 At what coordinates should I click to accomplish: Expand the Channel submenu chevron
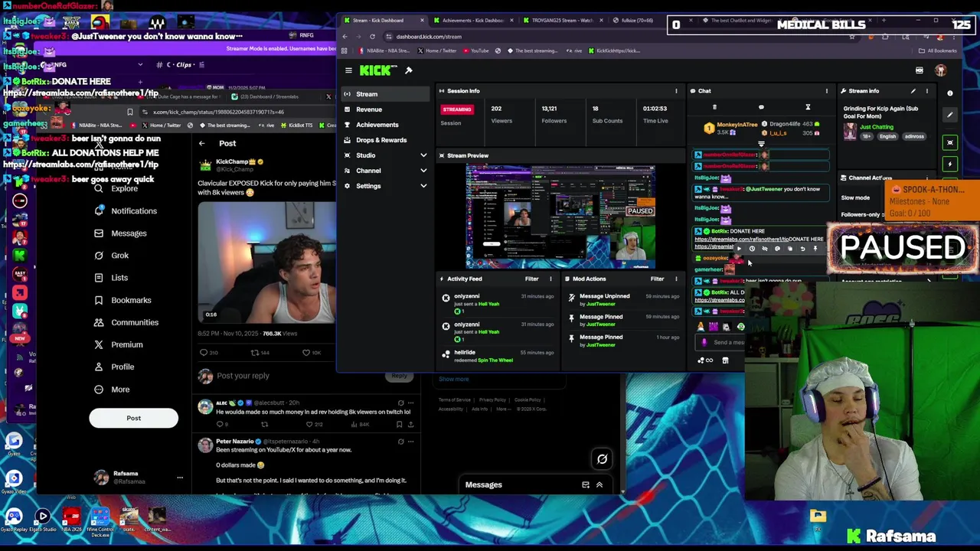click(423, 171)
